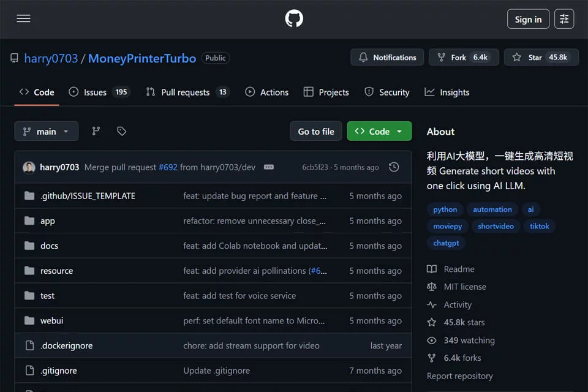Image resolution: width=588 pixels, height=392 pixels.
Task: Fork the repository
Action: point(464,58)
